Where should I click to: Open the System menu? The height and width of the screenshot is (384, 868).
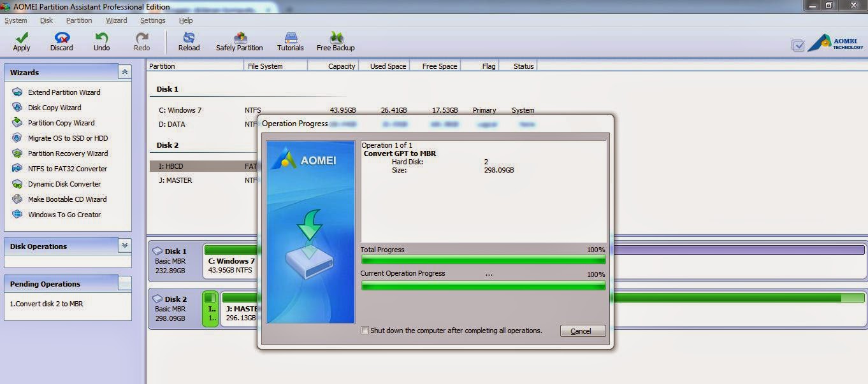[15, 20]
